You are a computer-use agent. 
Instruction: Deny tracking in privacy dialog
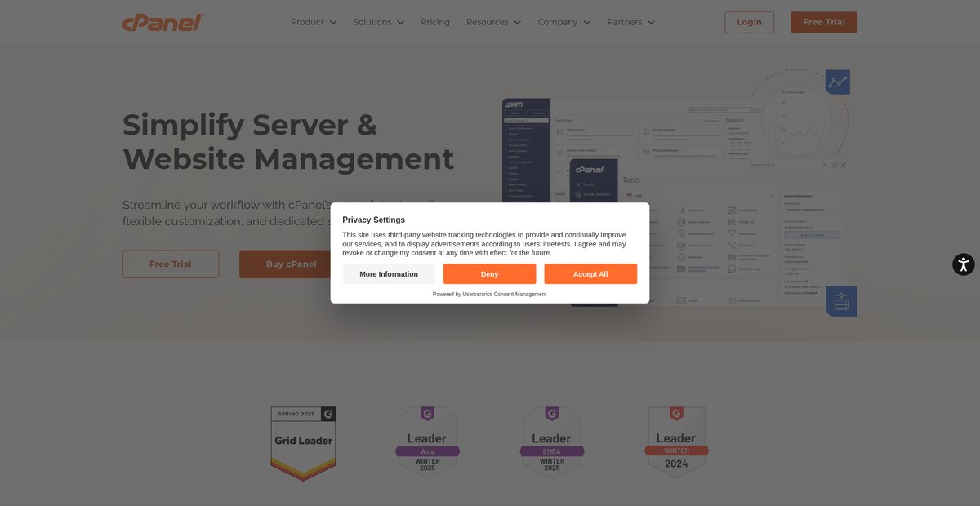click(489, 274)
